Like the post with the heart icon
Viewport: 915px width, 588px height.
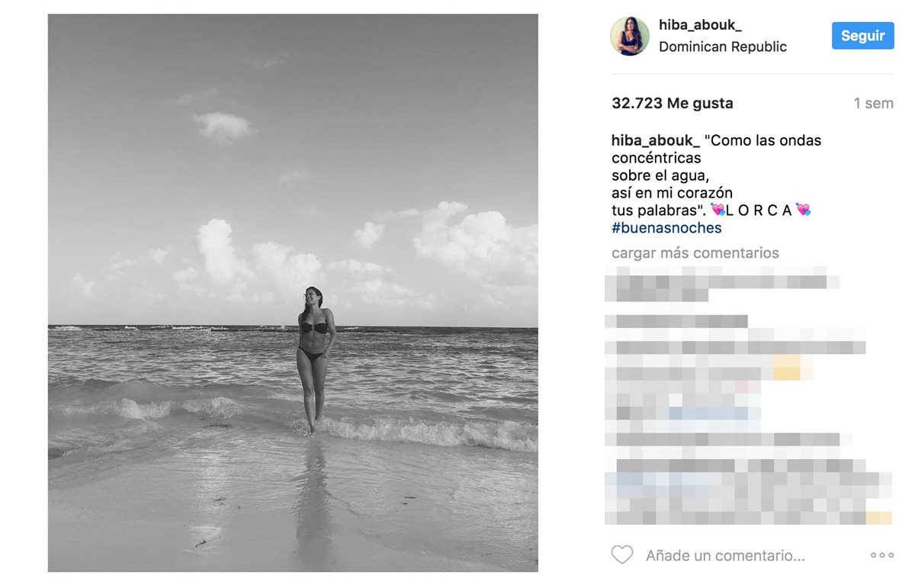622,555
